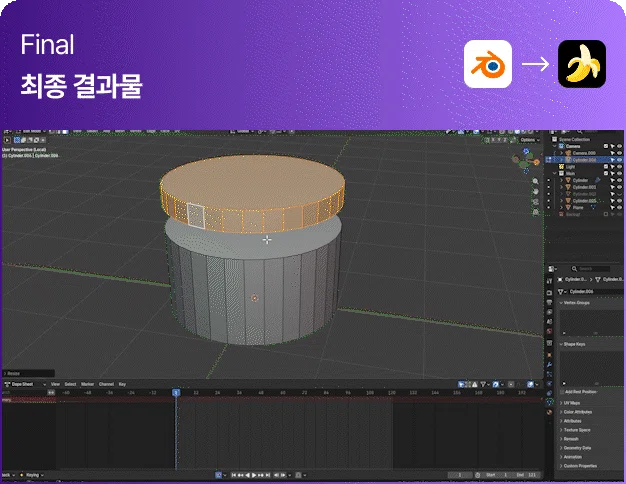Click the viewport zoom magnifier gizmo

536,181
